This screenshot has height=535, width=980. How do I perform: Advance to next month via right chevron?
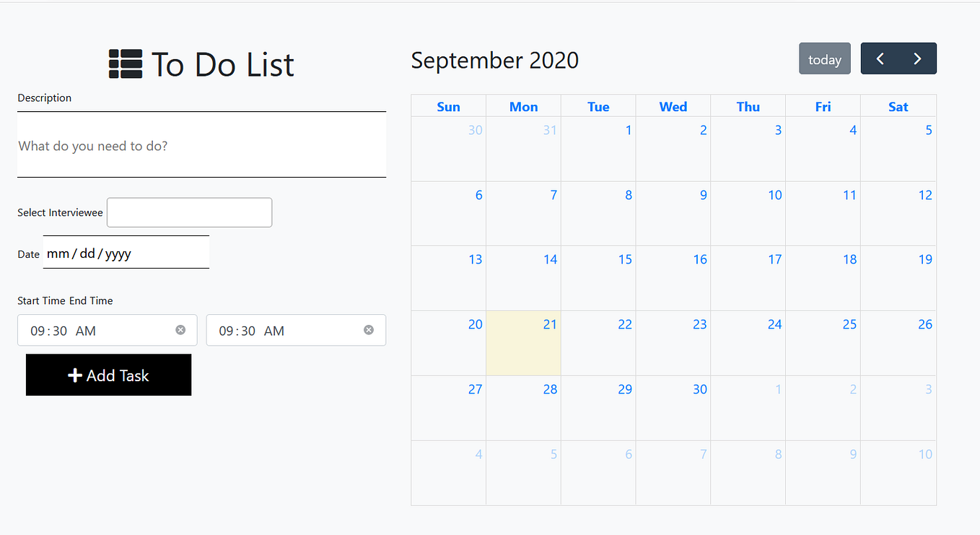pos(917,58)
